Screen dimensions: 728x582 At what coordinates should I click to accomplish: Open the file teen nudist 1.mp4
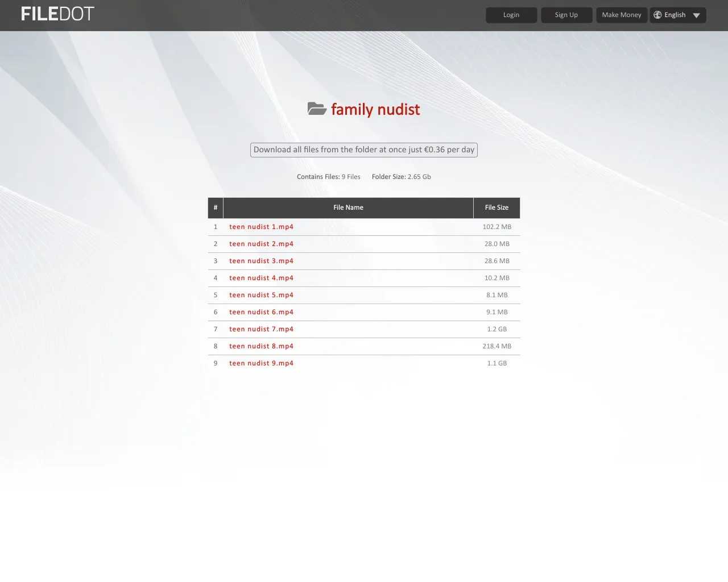pyautogui.click(x=261, y=227)
